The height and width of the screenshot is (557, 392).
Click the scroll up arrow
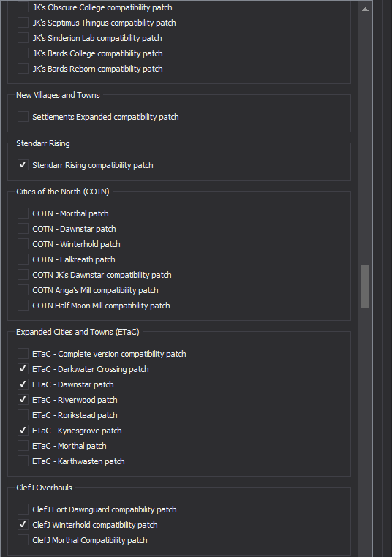pos(365,10)
